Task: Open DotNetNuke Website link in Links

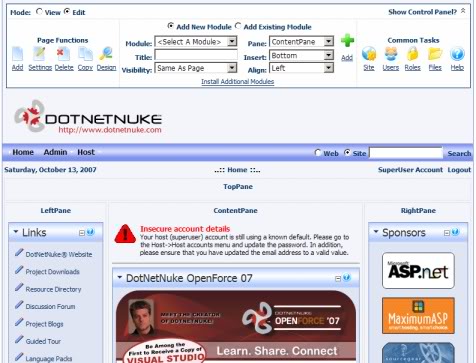Action: 59,254
